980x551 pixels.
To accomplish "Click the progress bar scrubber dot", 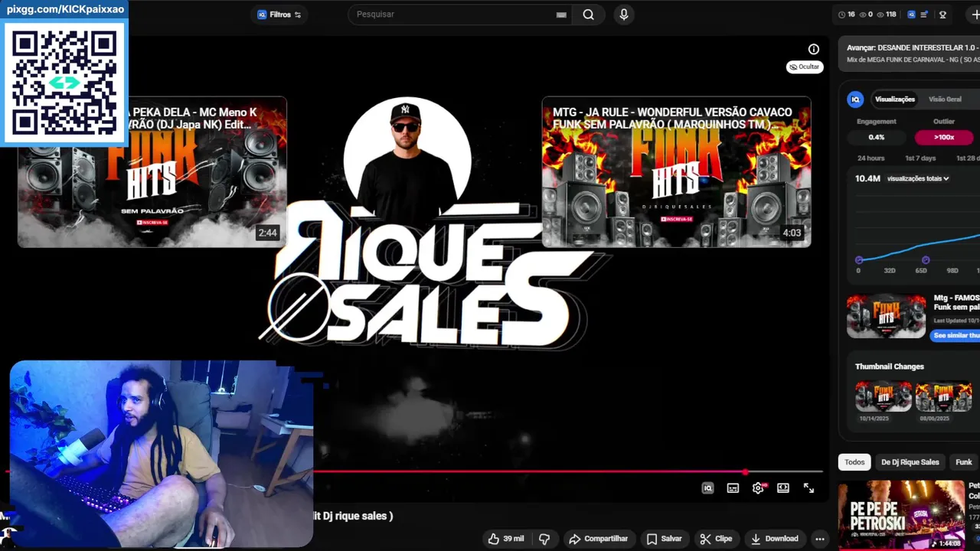I will tap(746, 471).
